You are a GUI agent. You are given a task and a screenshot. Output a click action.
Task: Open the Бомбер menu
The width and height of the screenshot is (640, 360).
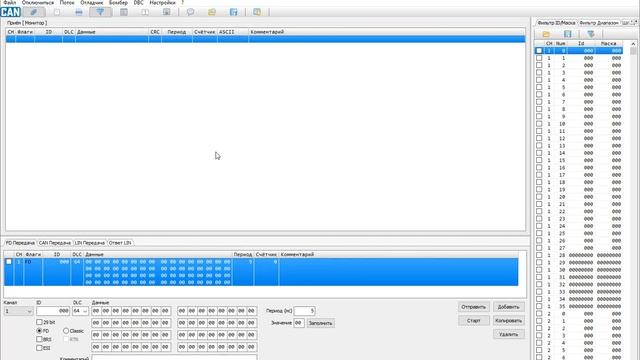[118, 2]
